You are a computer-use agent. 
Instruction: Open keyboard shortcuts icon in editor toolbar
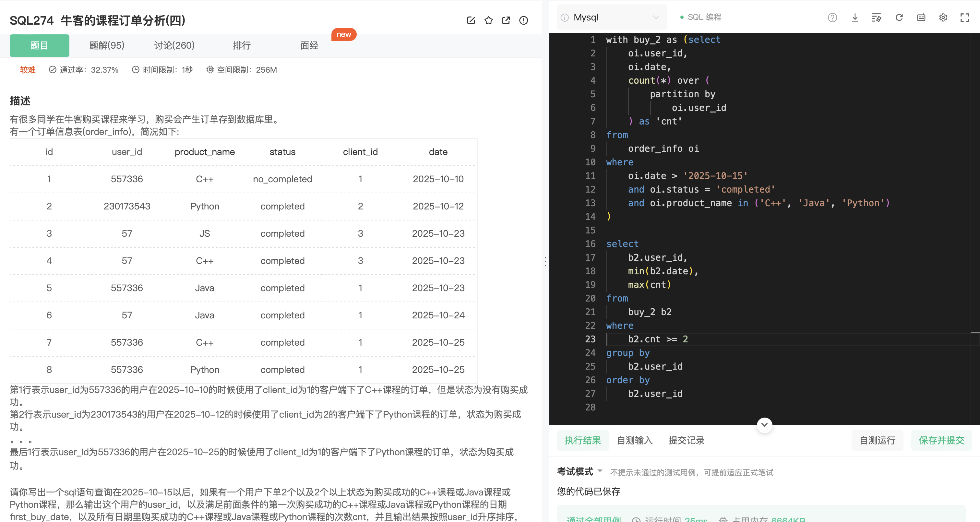921,18
